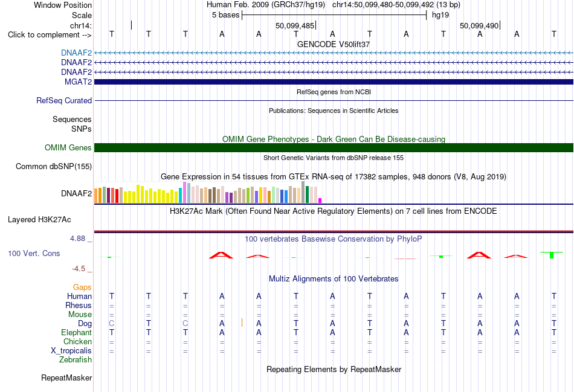574x392 pixels.
Task: Click the dark green OMIM gene bar
Action: click(334, 147)
